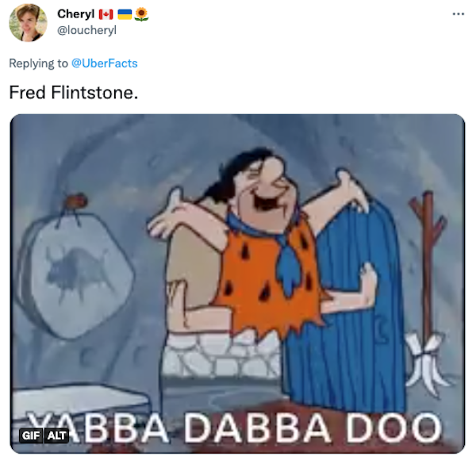Click the Ukrainian flag emoji
The height and width of the screenshot is (460, 476).
click(x=125, y=14)
